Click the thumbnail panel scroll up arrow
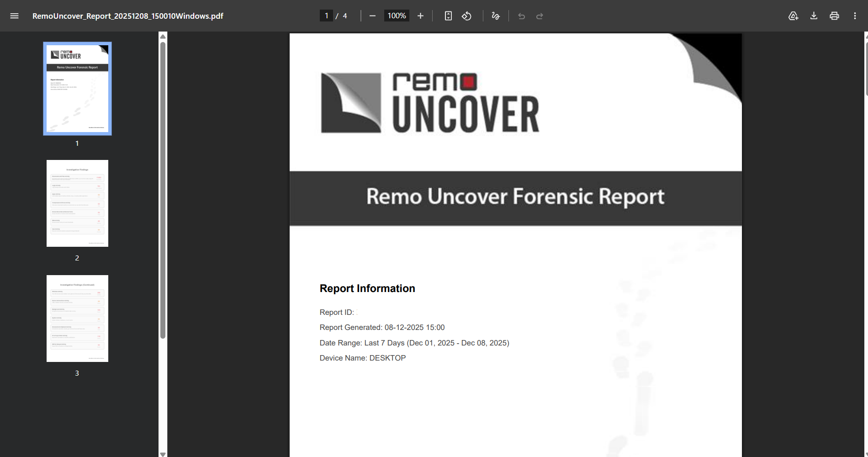Image resolution: width=868 pixels, height=457 pixels. pos(163,36)
